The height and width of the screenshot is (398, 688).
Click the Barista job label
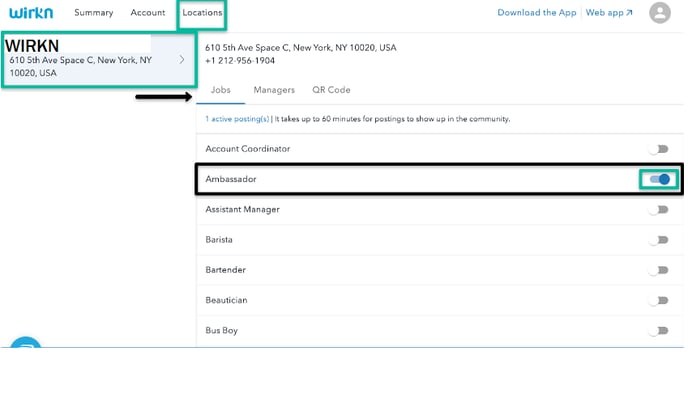[219, 240]
